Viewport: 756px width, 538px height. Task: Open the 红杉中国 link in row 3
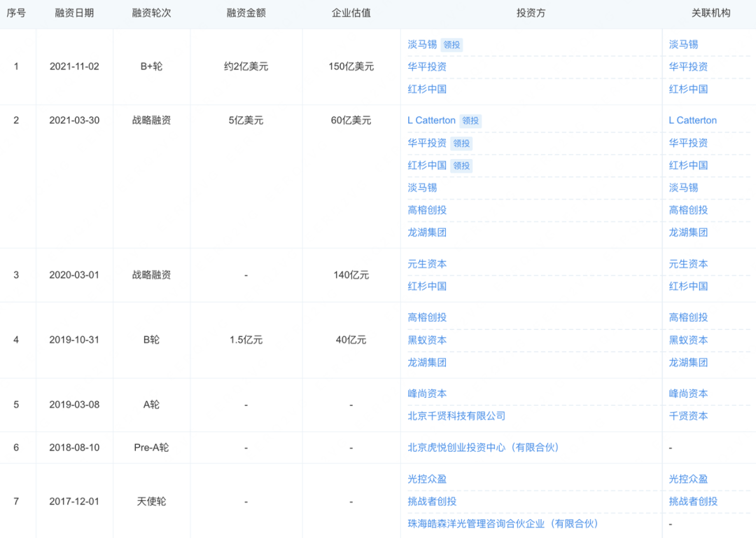click(427, 287)
